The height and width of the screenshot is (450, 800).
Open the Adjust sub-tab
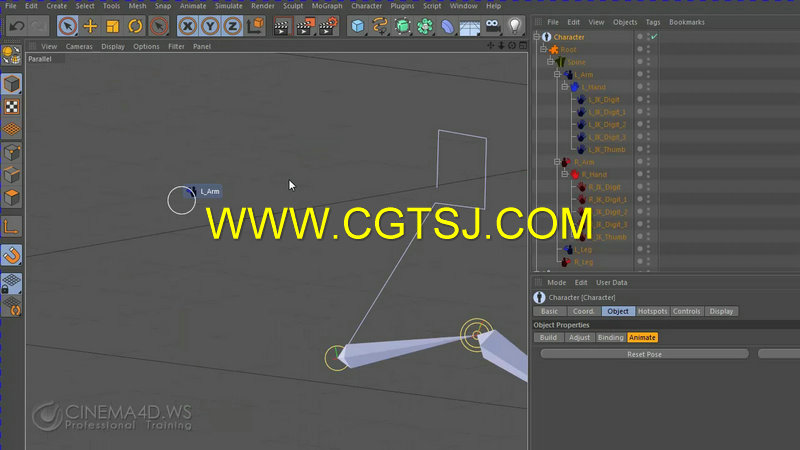580,338
